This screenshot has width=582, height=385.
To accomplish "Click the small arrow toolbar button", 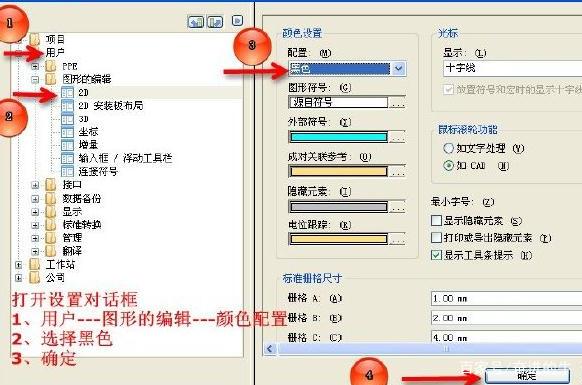I will (x=237, y=20).
